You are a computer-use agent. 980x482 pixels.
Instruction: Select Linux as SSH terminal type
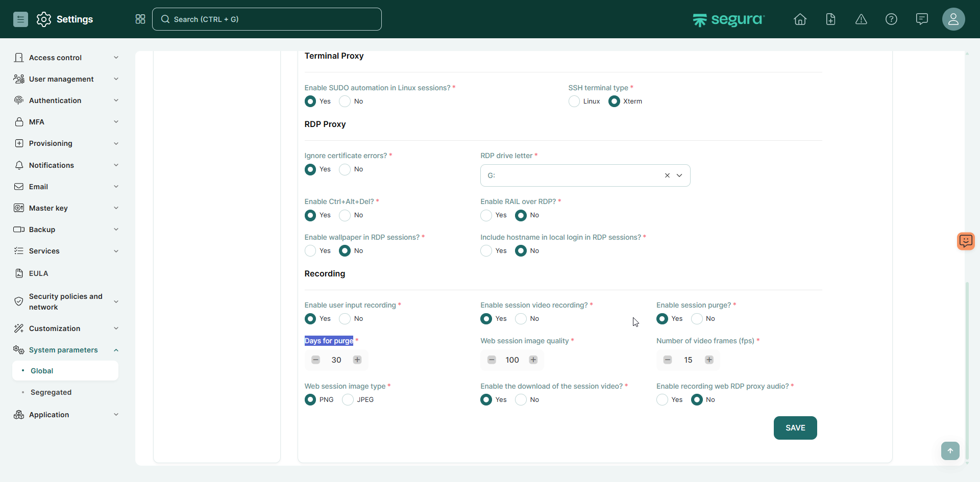click(574, 102)
